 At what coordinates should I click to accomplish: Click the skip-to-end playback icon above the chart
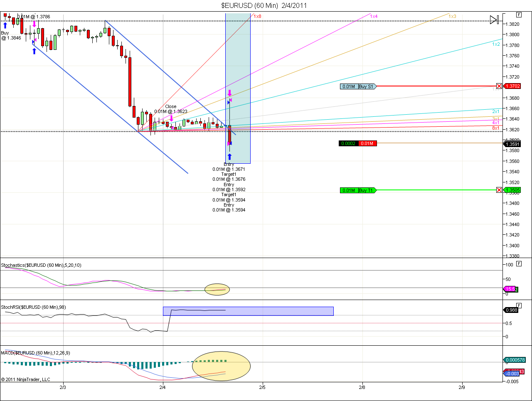click(495, 19)
